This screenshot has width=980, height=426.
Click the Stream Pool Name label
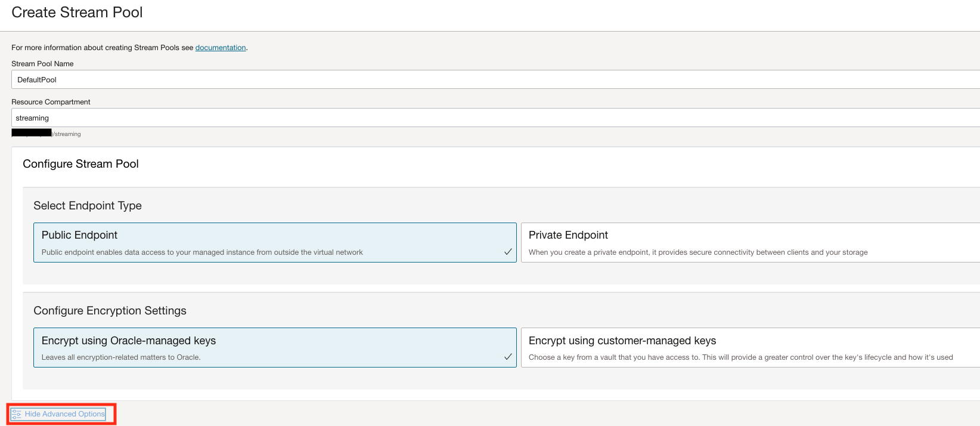[42, 64]
